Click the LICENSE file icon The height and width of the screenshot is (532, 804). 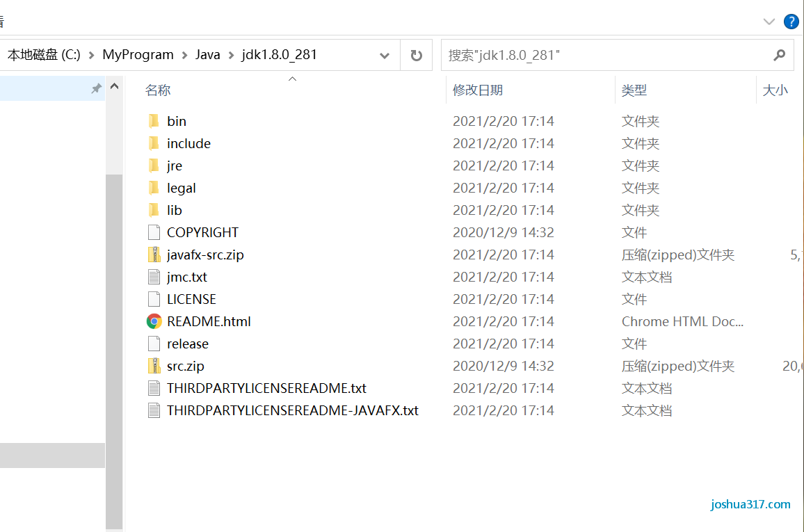click(x=154, y=299)
